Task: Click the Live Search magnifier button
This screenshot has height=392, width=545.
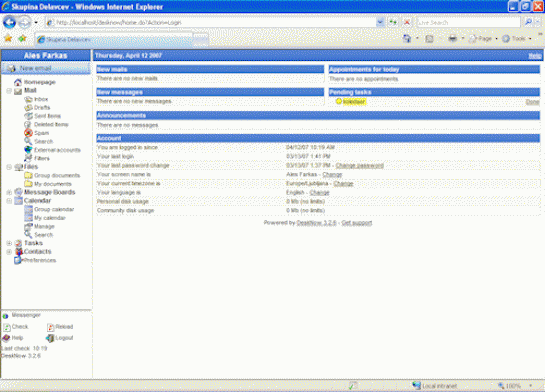Action: (528, 23)
